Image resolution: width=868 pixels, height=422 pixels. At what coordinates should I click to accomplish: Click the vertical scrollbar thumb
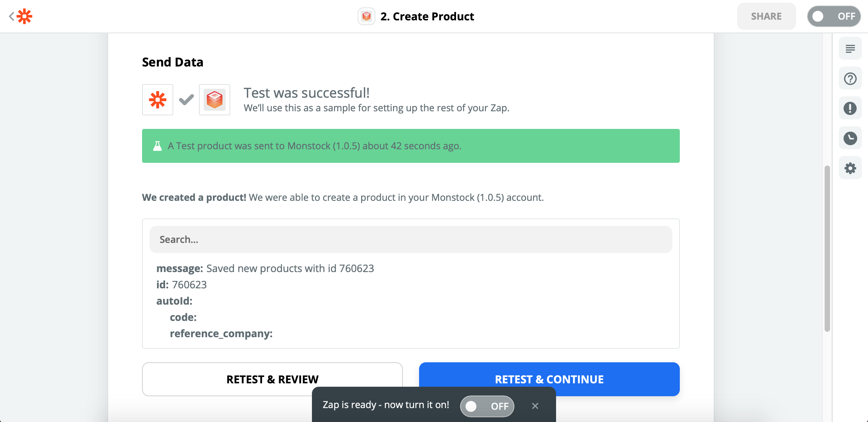(x=827, y=248)
